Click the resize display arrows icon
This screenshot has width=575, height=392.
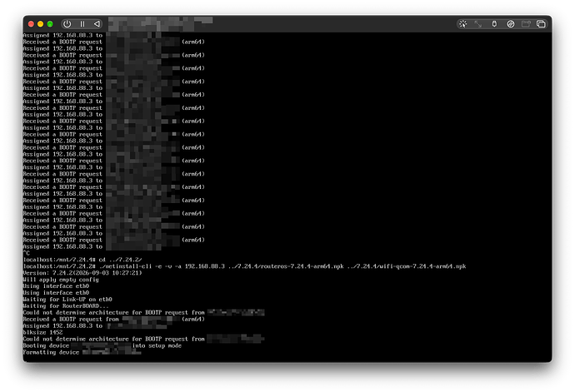pyautogui.click(x=478, y=24)
